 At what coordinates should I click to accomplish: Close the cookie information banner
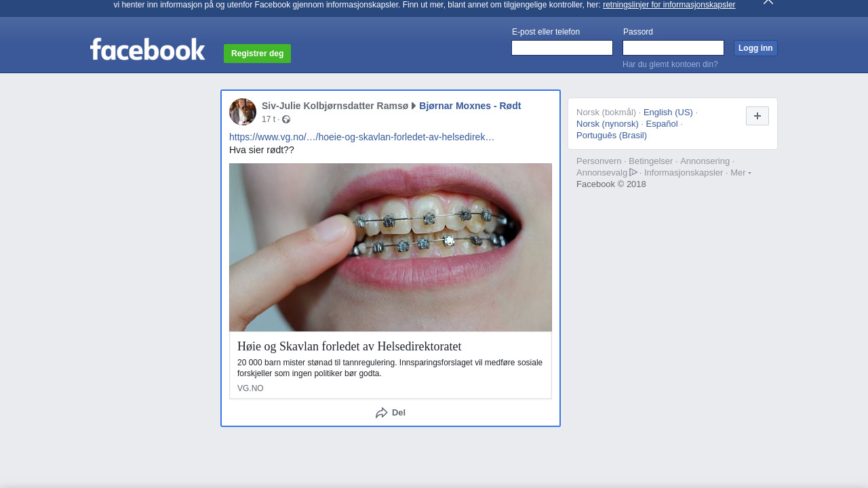(768, 2)
